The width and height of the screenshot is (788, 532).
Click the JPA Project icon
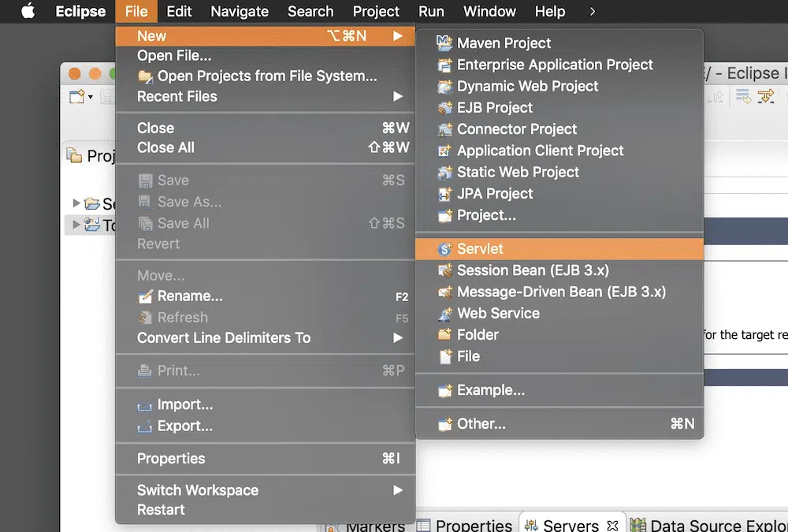(444, 194)
